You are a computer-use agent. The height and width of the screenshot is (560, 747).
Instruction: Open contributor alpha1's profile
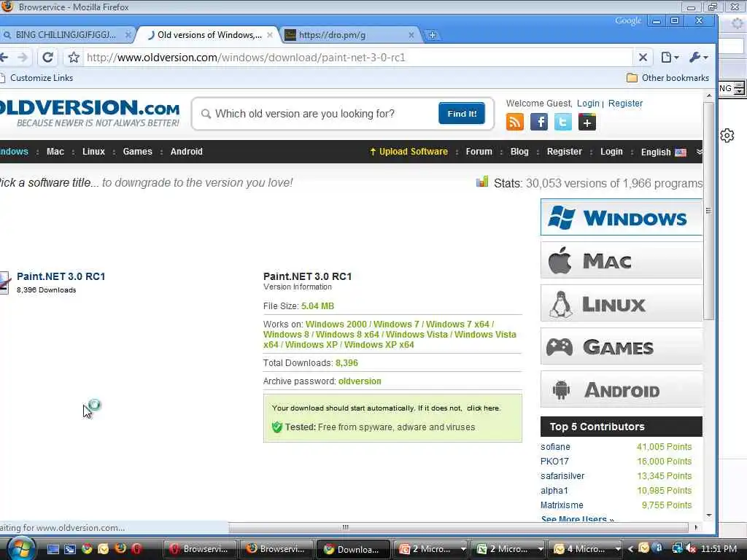point(554,491)
